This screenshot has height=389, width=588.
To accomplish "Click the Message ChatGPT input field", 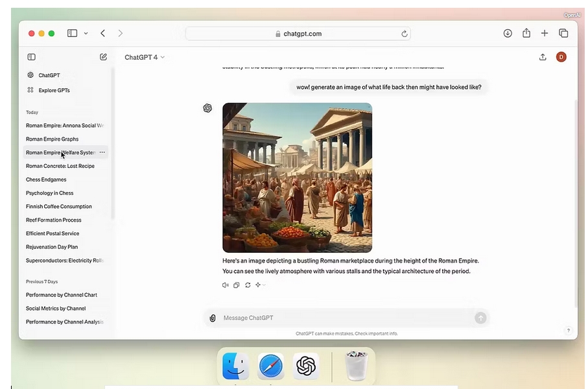I will [x=347, y=318].
